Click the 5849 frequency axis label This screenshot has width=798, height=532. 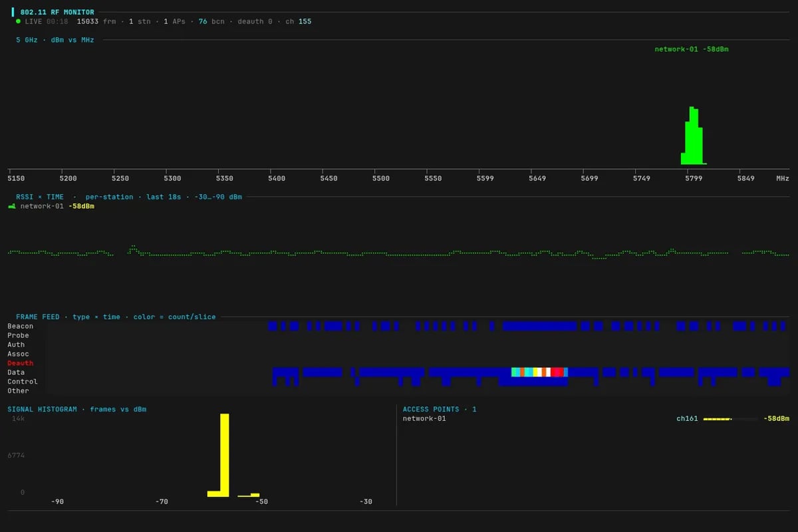pos(746,178)
